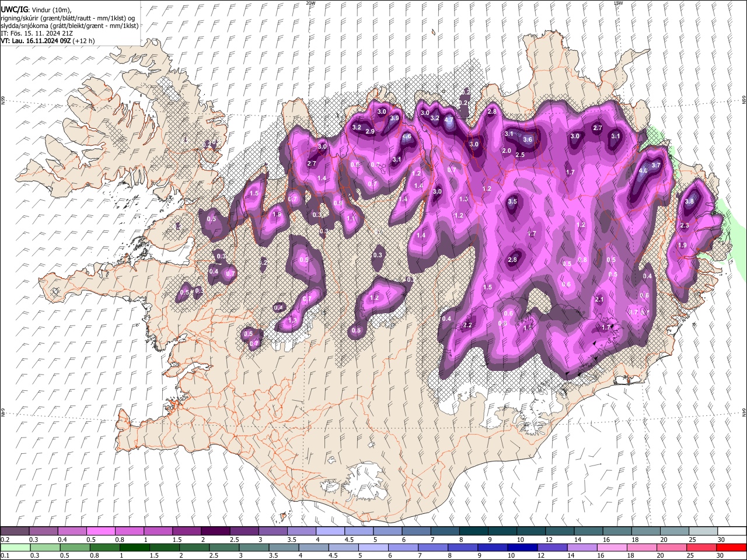This screenshot has height=560, width=747.
Task: Click the 3.5 value in central highlands
Action: point(512,201)
